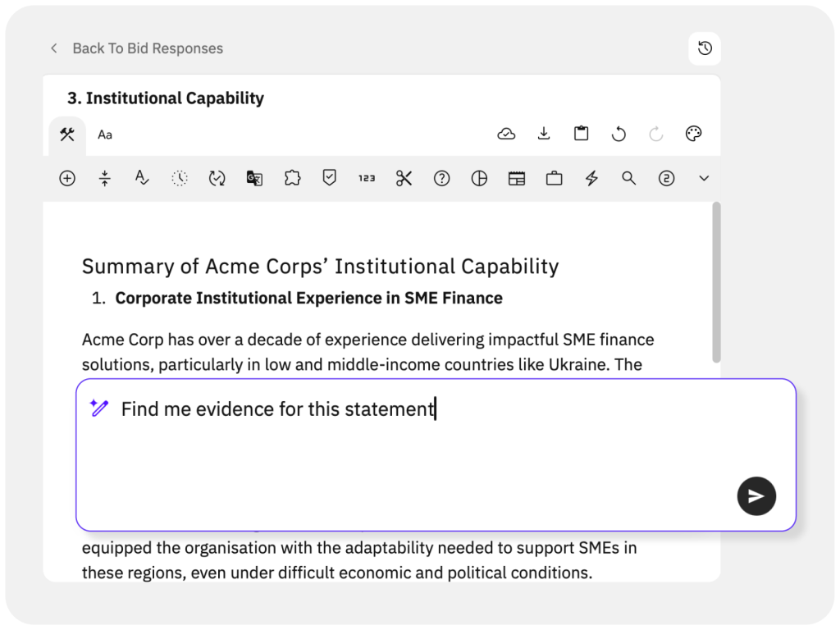The height and width of the screenshot is (630, 840).
Task: Click the history icon at top right
Action: [705, 48]
